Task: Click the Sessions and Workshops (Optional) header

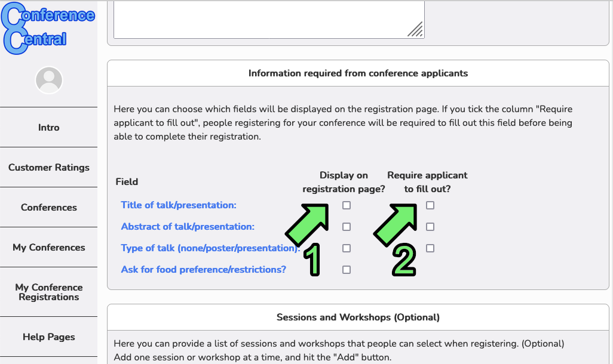Action: pyautogui.click(x=358, y=317)
